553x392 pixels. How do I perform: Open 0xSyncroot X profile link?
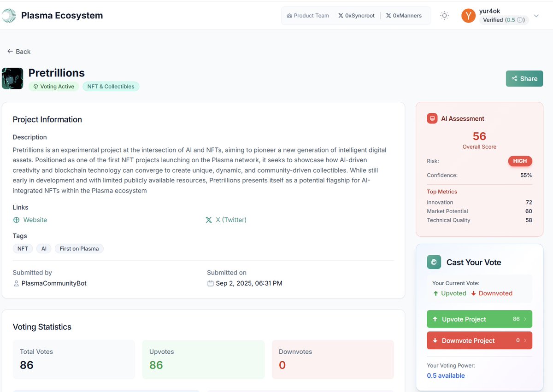[x=357, y=16]
